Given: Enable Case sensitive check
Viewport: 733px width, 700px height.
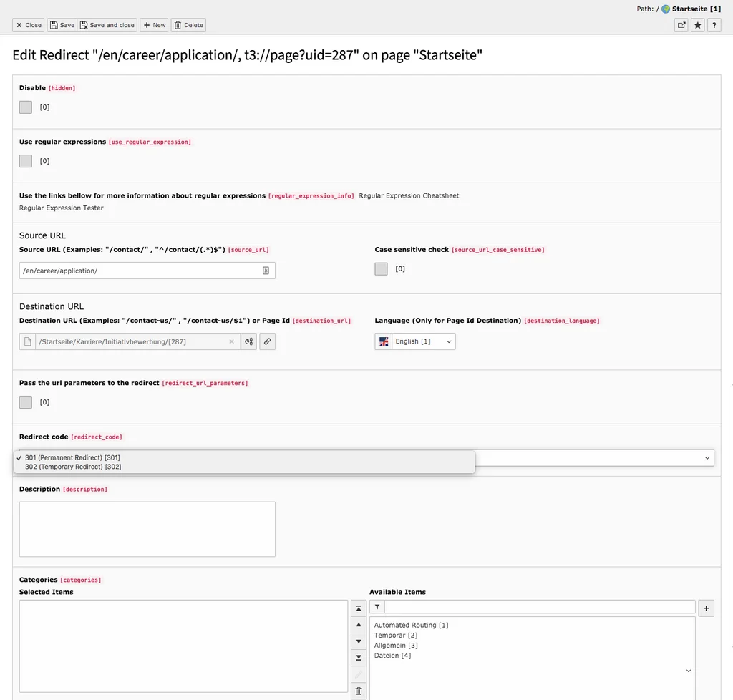Looking at the screenshot, I should pos(381,268).
